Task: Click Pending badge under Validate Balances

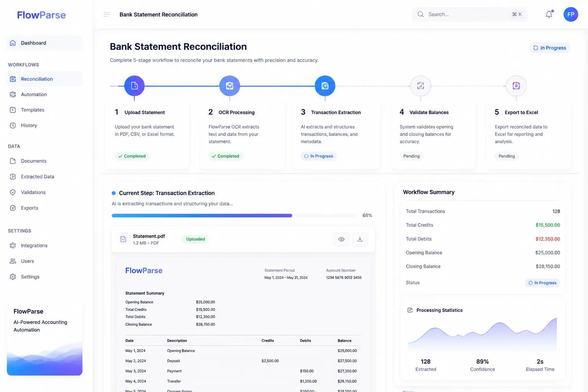Action: point(412,156)
